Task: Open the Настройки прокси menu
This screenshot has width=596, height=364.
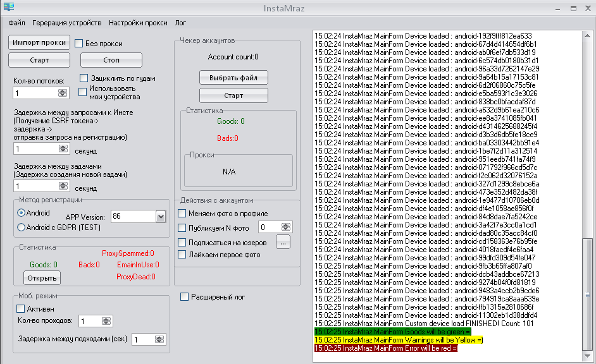Action: pyautogui.click(x=138, y=23)
